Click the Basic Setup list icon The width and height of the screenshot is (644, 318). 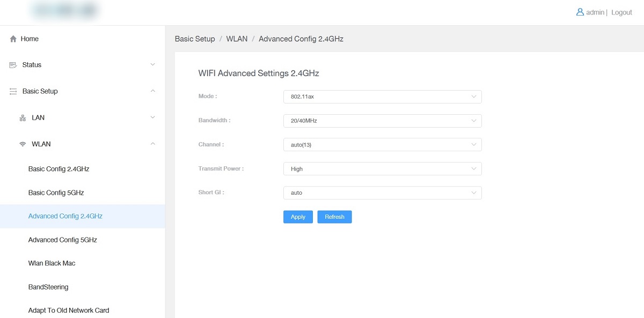pos(13,91)
